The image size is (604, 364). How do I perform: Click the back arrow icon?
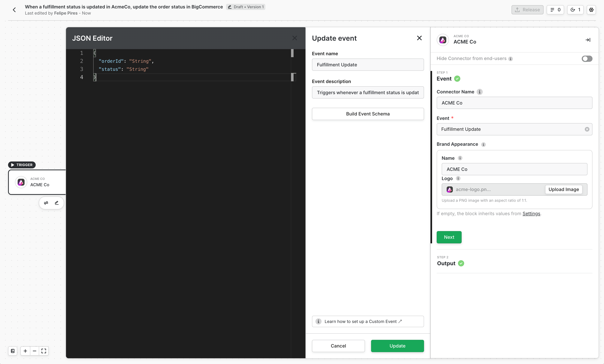pyautogui.click(x=14, y=10)
